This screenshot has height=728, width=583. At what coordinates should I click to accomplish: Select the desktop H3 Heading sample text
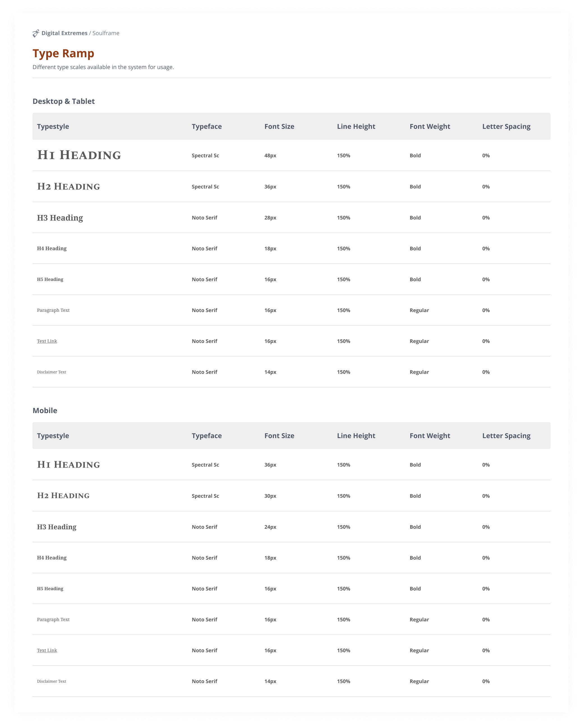pyautogui.click(x=60, y=218)
